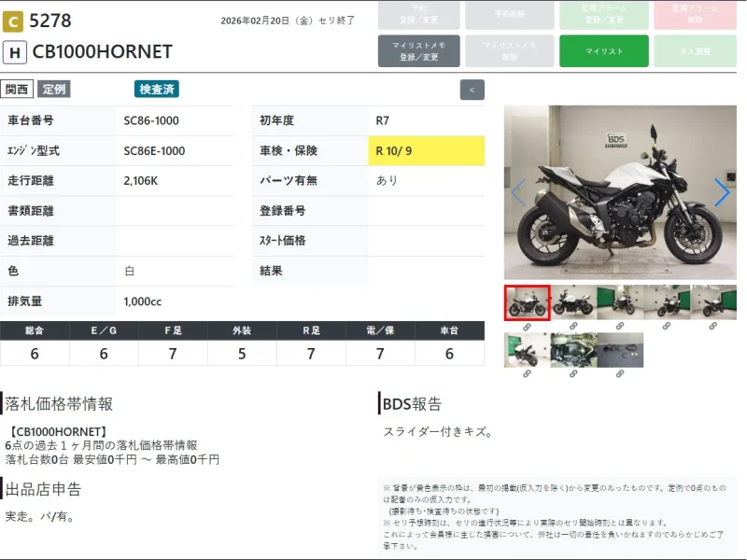This screenshot has width=747, height=560.
Task: Select the red-bordered right-side view thumbnail
Action: pos(528,302)
